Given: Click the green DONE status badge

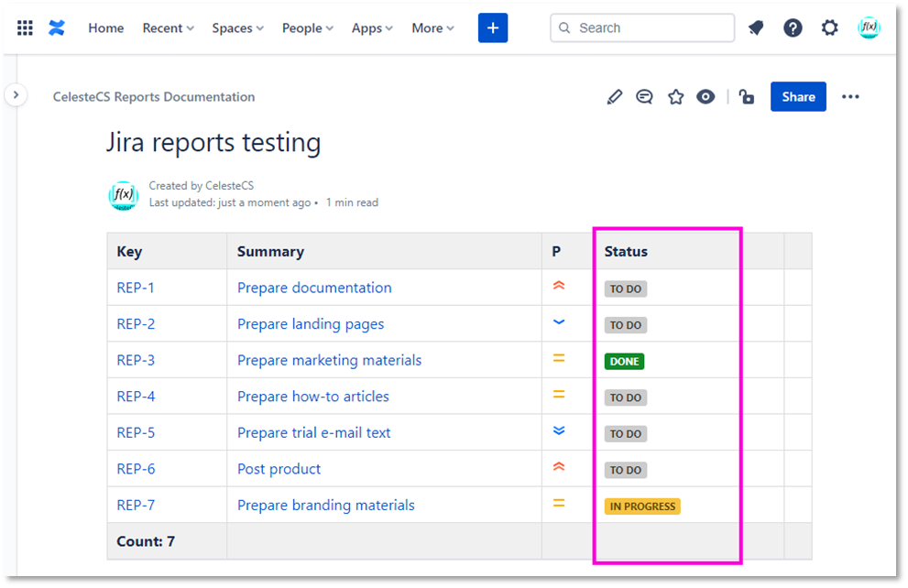Looking at the screenshot, I should (x=624, y=361).
